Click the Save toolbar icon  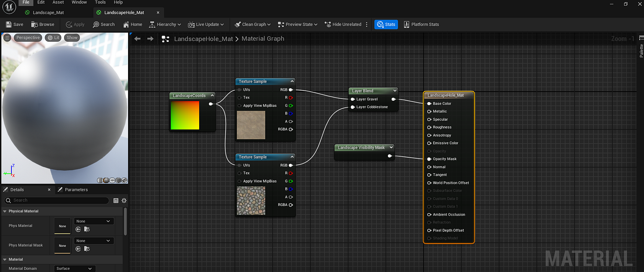click(14, 24)
